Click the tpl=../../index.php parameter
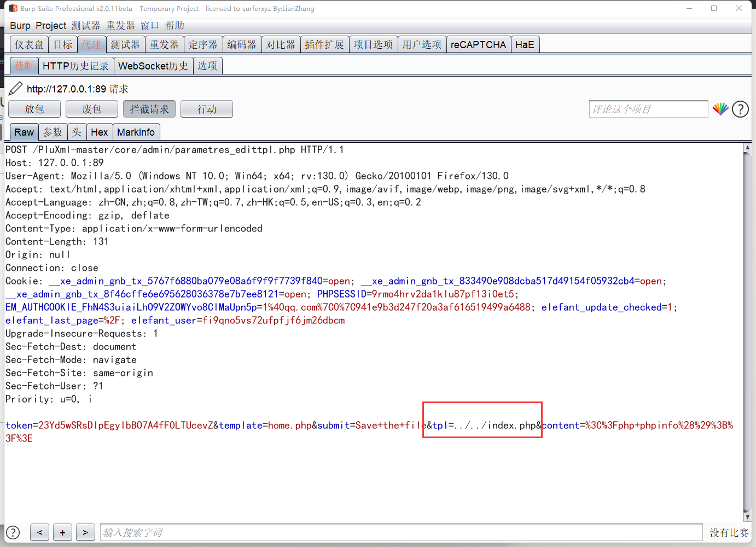The image size is (756, 547). coord(484,425)
